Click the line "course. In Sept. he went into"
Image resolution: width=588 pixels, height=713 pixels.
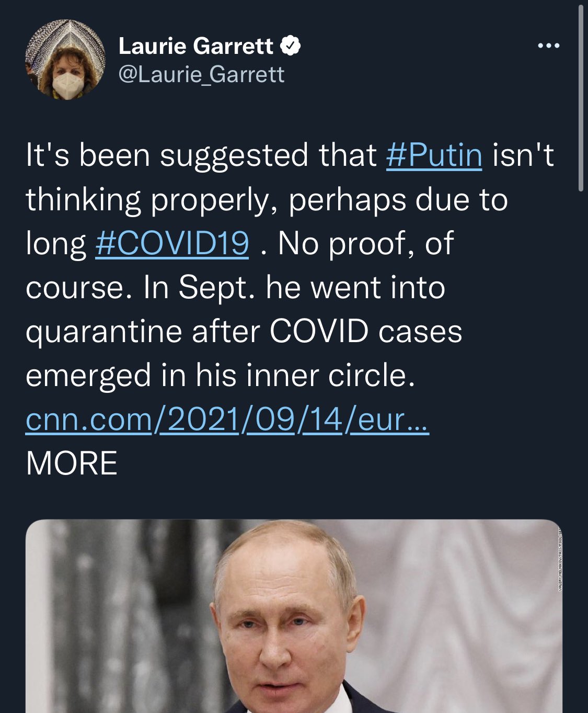(235, 287)
